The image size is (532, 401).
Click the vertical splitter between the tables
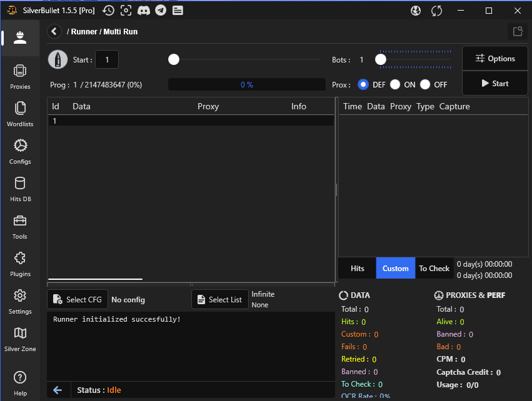tap(336, 190)
